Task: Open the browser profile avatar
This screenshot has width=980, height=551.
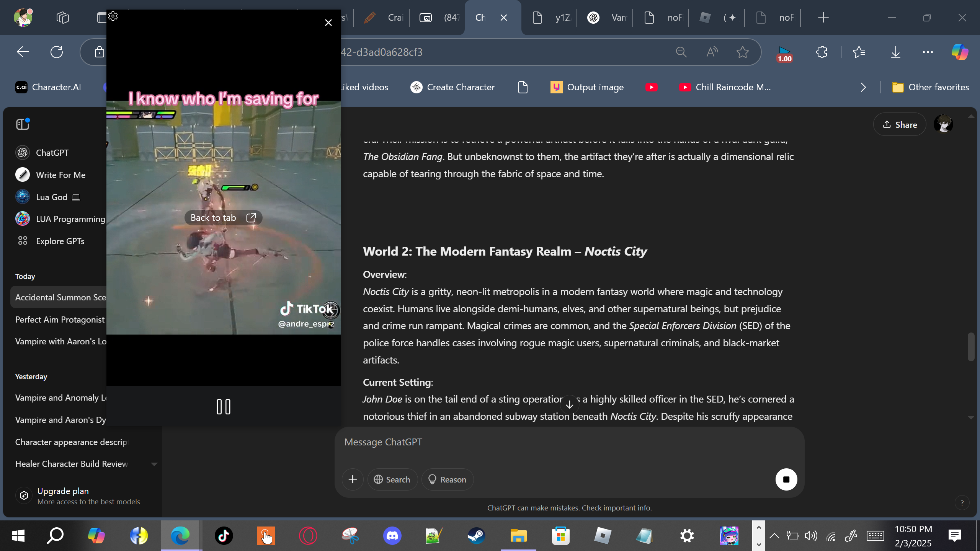Action: (x=23, y=18)
